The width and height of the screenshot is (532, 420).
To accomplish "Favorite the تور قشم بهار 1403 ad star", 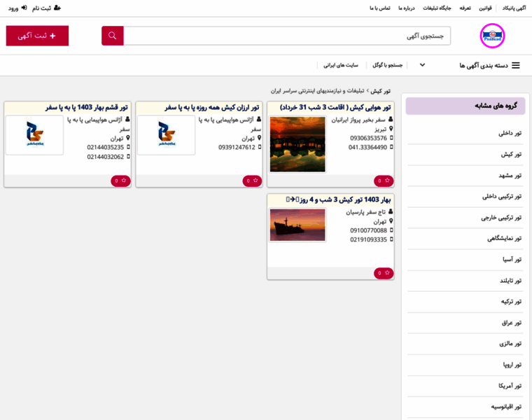I will coord(120,181).
